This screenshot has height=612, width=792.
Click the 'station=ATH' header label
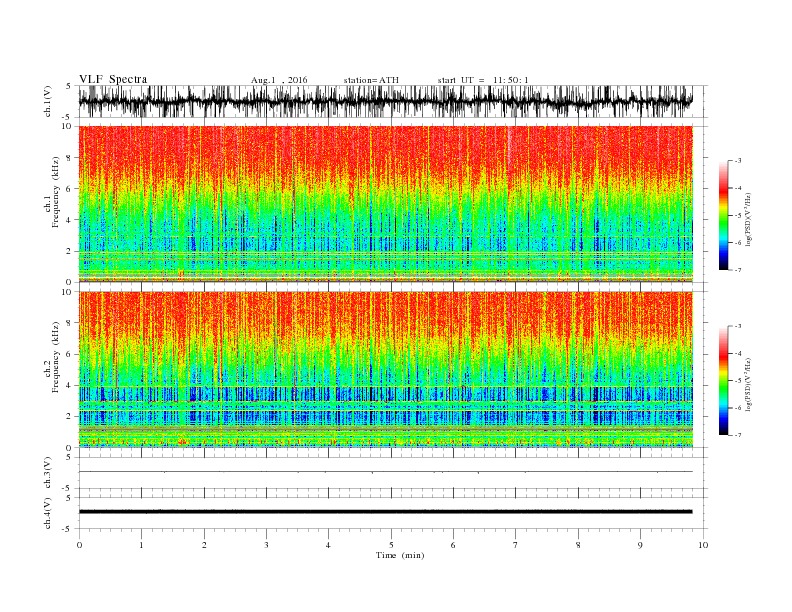point(371,80)
